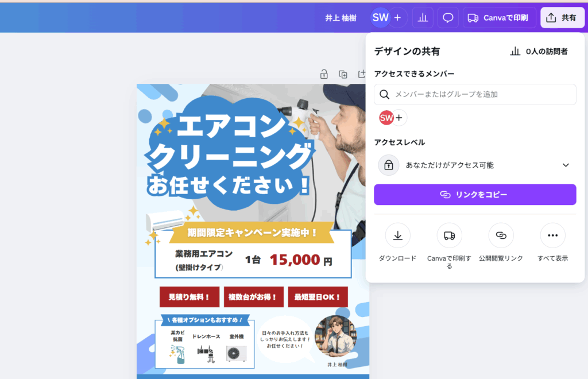Add collaborator plus next to SW avatar in header
The height and width of the screenshot is (379, 588).
click(x=398, y=18)
